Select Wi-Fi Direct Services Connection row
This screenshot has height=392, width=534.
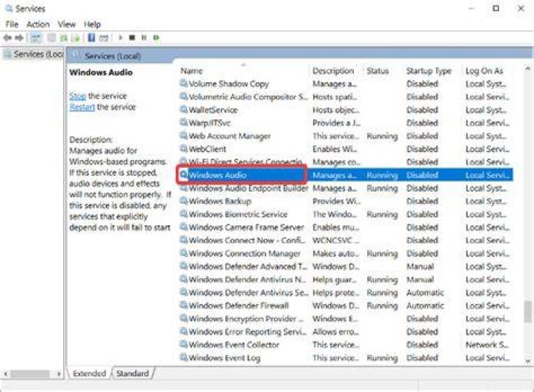346,162
